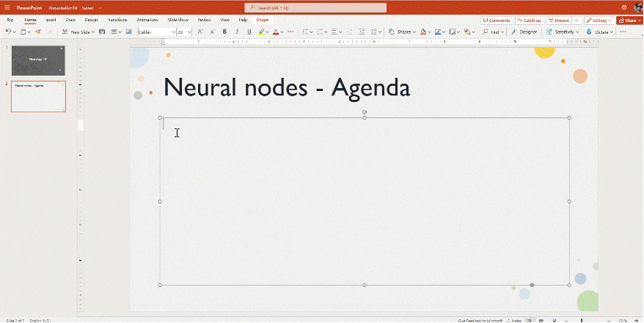Click the Share button
Viewport: 644px width, 323px height.
pyautogui.click(x=629, y=20)
